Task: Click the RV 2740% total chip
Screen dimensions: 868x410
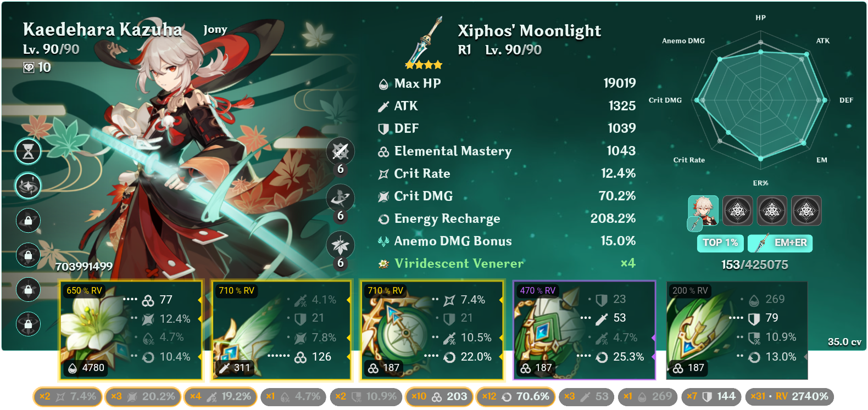Action: tap(789, 396)
